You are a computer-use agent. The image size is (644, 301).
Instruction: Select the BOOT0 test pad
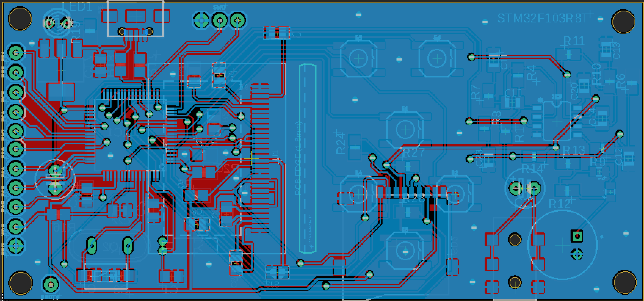[51, 284]
